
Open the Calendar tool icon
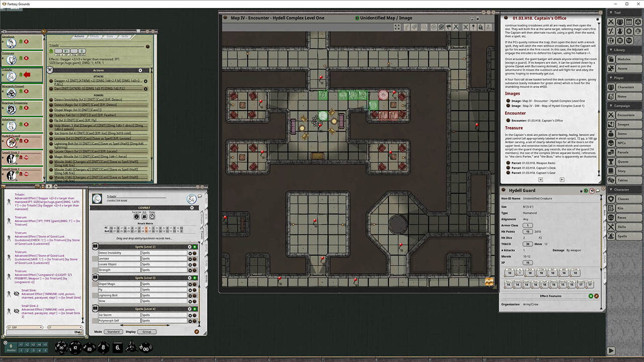pos(629,22)
